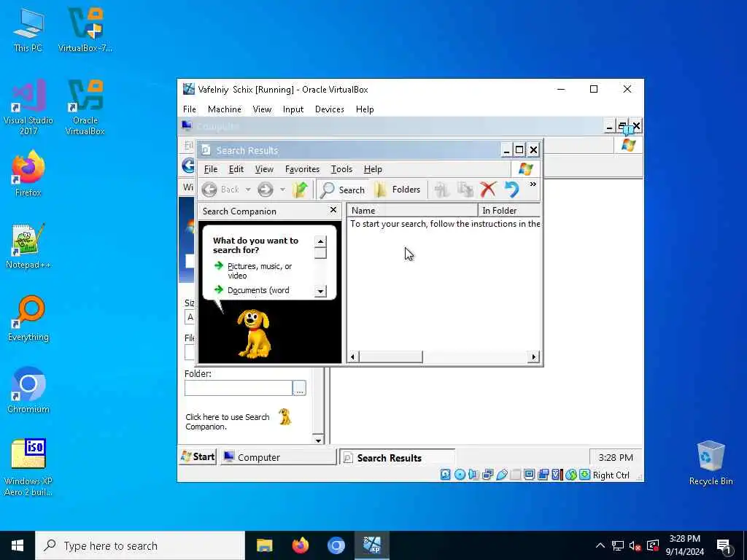Open the View menu in Search Results
The height and width of the screenshot is (560, 747).
pyautogui.click(x=264, y=169)
